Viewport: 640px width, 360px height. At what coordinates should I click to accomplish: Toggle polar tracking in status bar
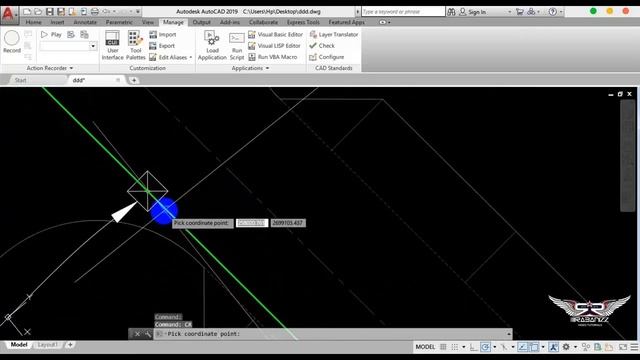[x=485, y=347]
